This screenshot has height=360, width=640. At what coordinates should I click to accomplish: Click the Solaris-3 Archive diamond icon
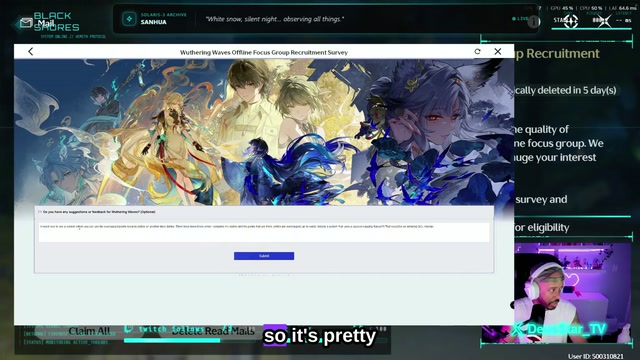point(129,19)
